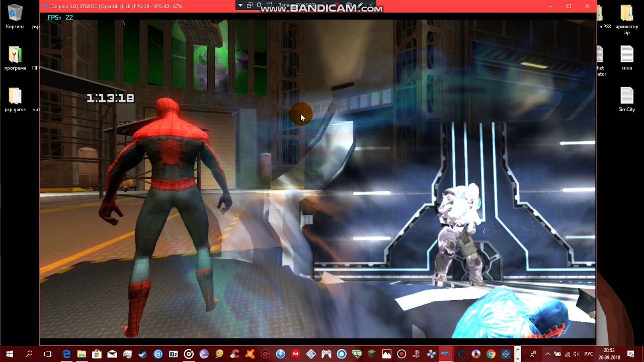Screen dimensions: 644x362
Task: Open volume control in system tray
Action: 576,354
